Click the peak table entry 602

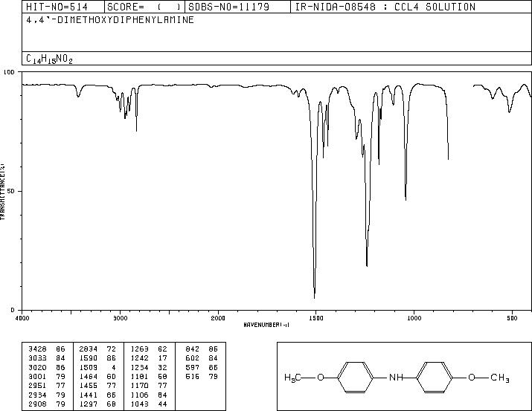point(193,358)
